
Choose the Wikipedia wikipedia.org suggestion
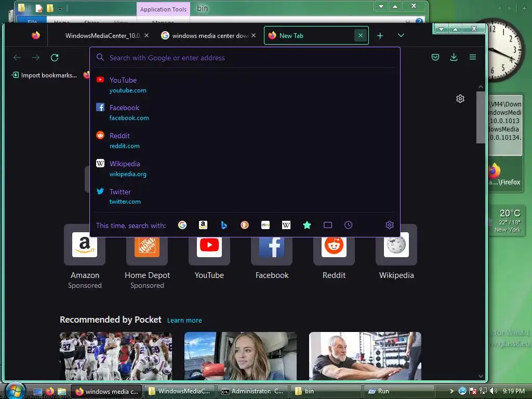[x=245, y=169]
